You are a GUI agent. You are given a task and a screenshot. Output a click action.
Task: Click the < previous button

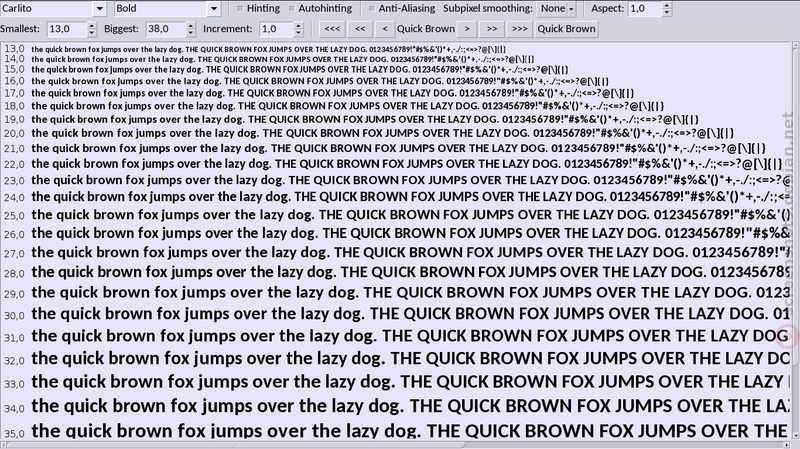[385, 29]
